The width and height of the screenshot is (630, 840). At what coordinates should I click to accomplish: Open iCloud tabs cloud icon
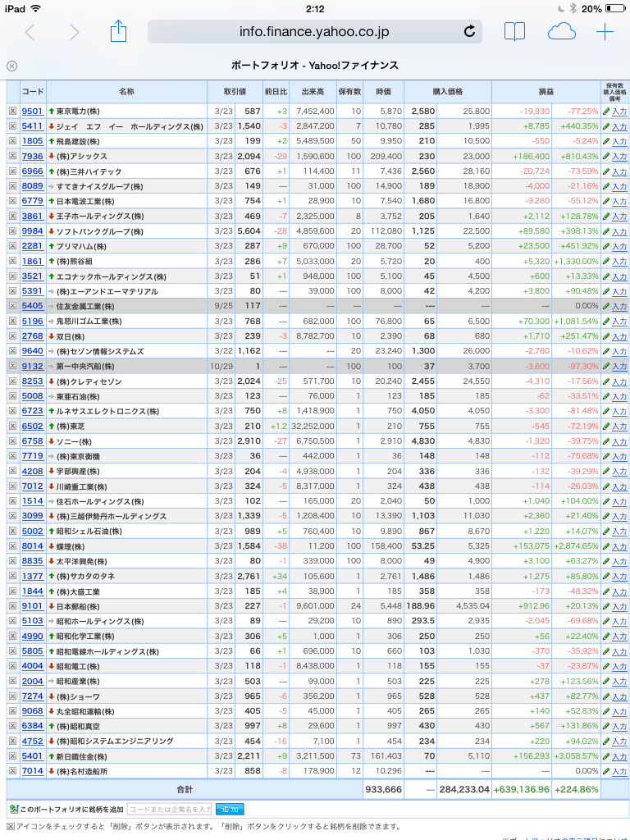(561, 32)
